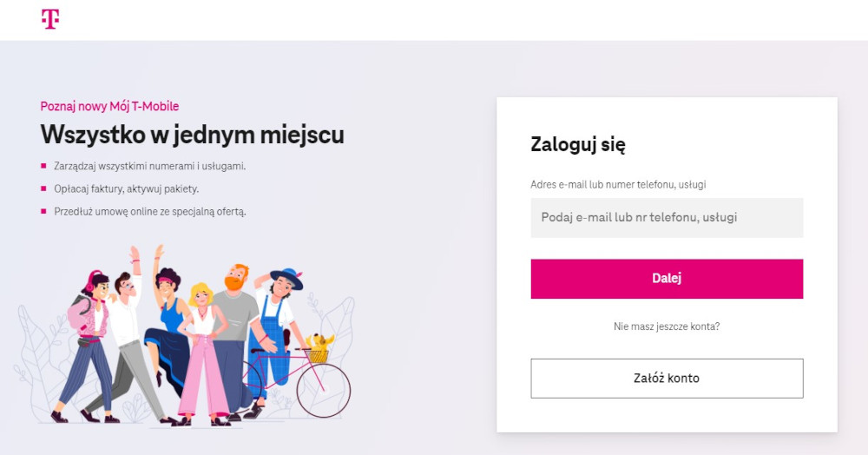868x455 pixels.
Task: Click the pink Dalej button
Action: [x=667, y=279]
